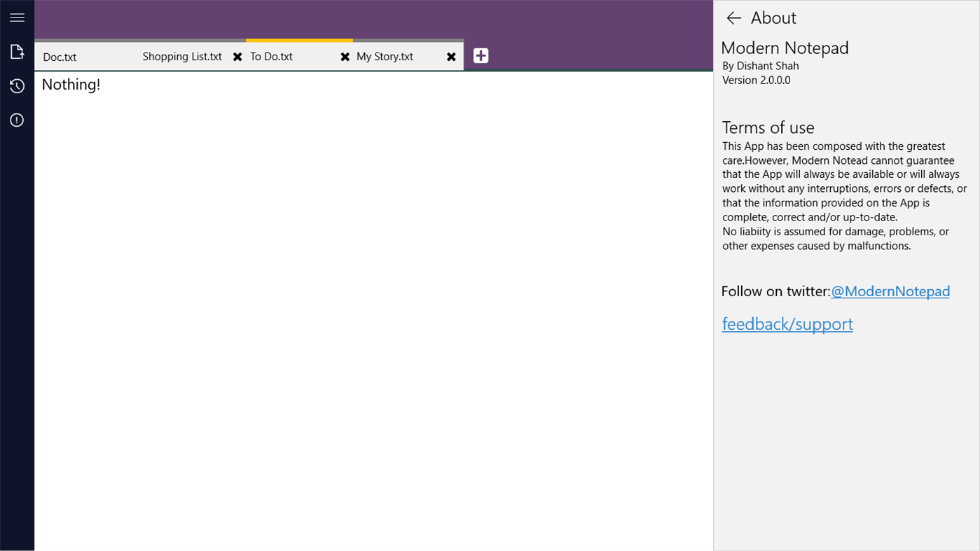The height and width of the screenshot is (551, 980).
Task: Follow @ModernNotepad on Twitter
Action: coord(890,291)
